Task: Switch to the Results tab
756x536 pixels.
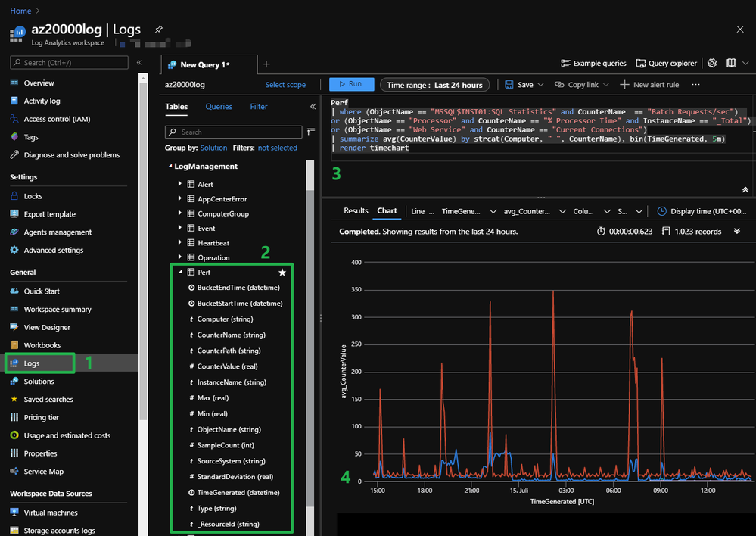Action: (356, 210)
